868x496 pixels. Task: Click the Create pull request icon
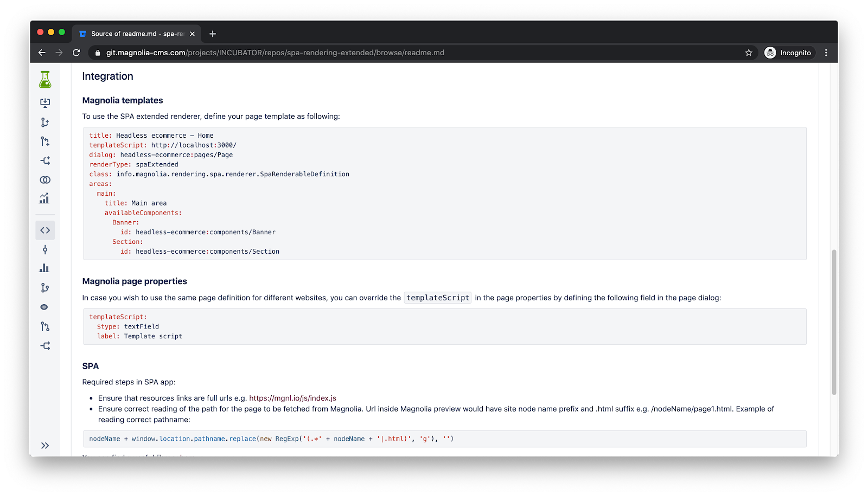coord(45,141)
